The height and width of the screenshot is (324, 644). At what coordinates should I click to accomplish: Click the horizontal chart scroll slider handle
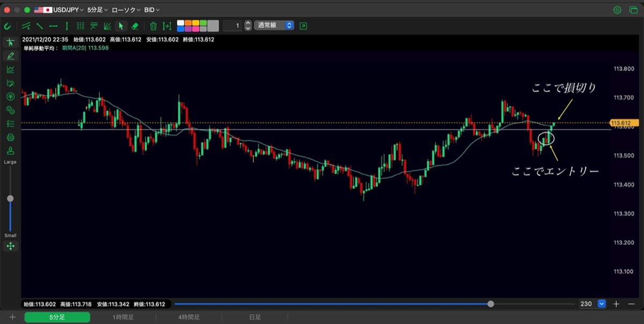pyautogui.click(x=491, y=304)
